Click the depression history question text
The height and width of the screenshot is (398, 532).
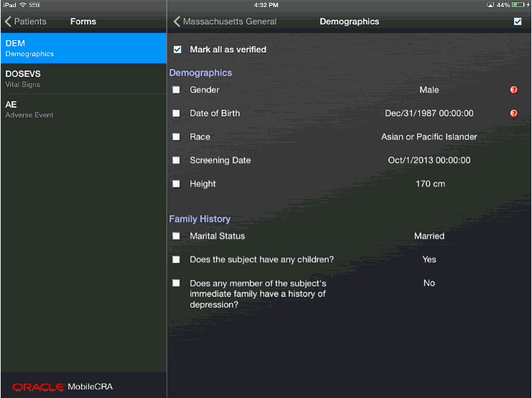[x=258, y=294]
